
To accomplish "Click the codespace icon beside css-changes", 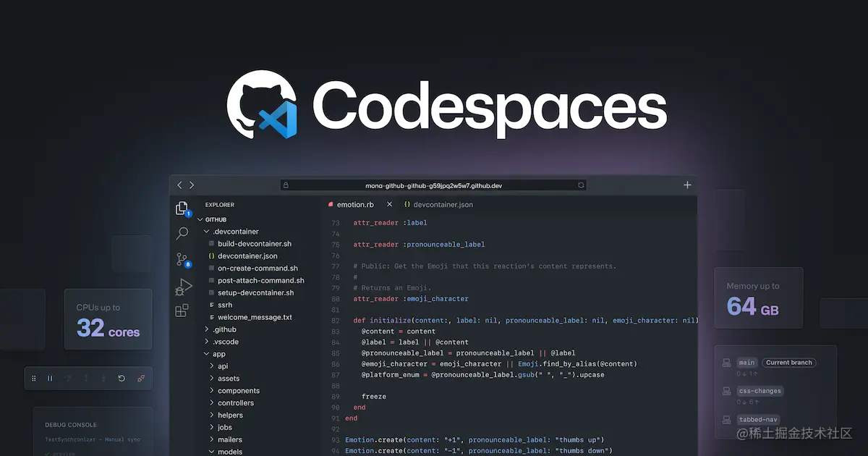I will coord(726,391).
